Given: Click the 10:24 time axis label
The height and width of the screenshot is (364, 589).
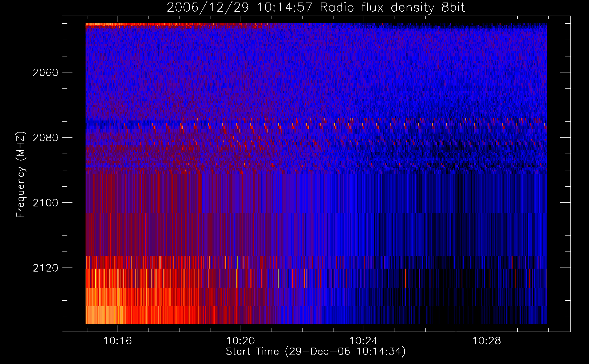Looking at the screenshot, I should (x=364, y=341).
